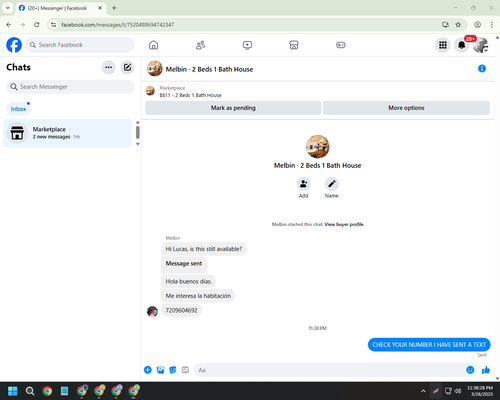Screen dimensions: 500x400
Task: Show hidden system tray icons
Action: click(x=423, y=391)
